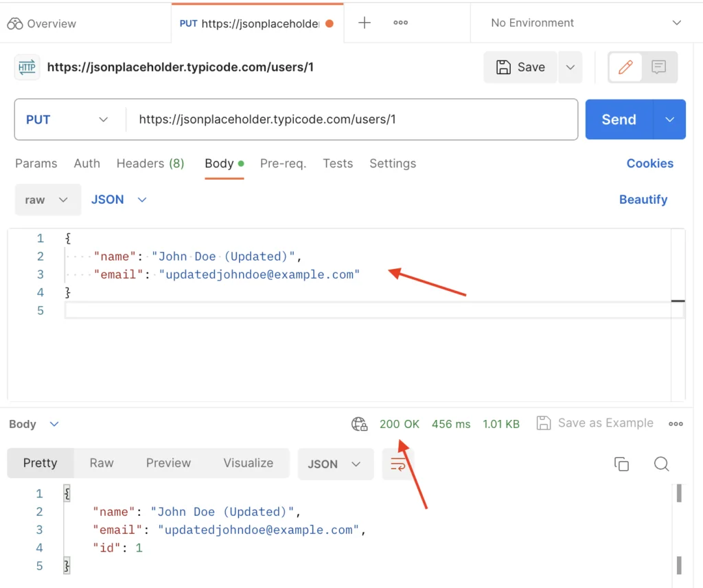Screen dimensions: 703x588
Task: Open the comments icon
Action: pos(658,67)
